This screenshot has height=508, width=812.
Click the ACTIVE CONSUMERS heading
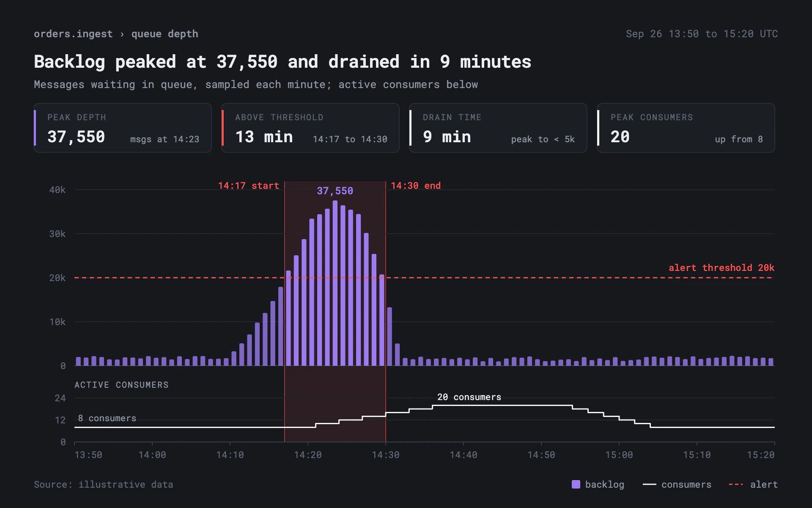tap(121, 385)
